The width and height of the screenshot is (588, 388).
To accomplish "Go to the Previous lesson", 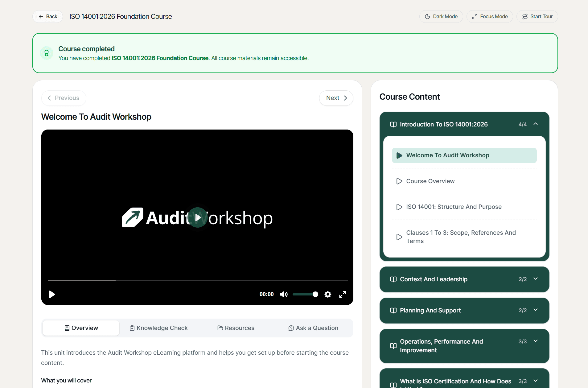I will point(64,98).
